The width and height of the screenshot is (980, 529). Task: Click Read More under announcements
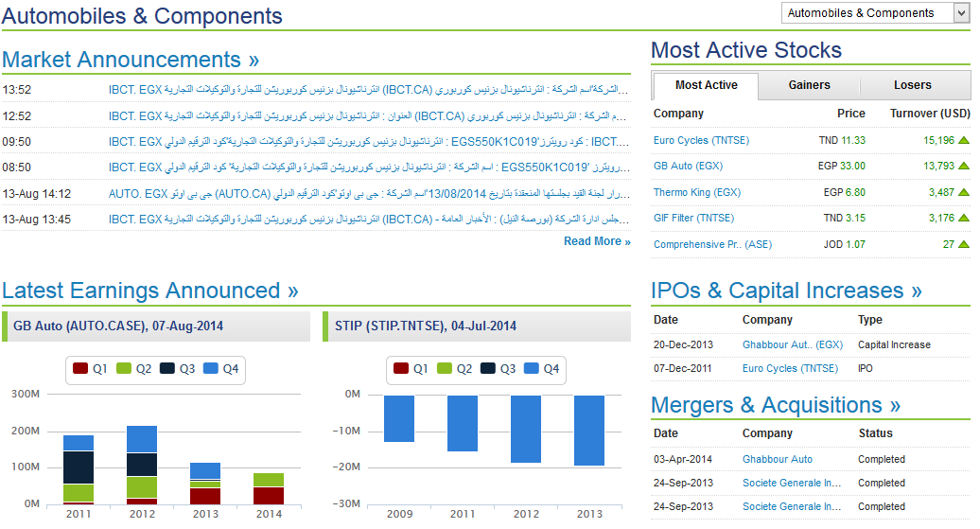tap(597, 241)
